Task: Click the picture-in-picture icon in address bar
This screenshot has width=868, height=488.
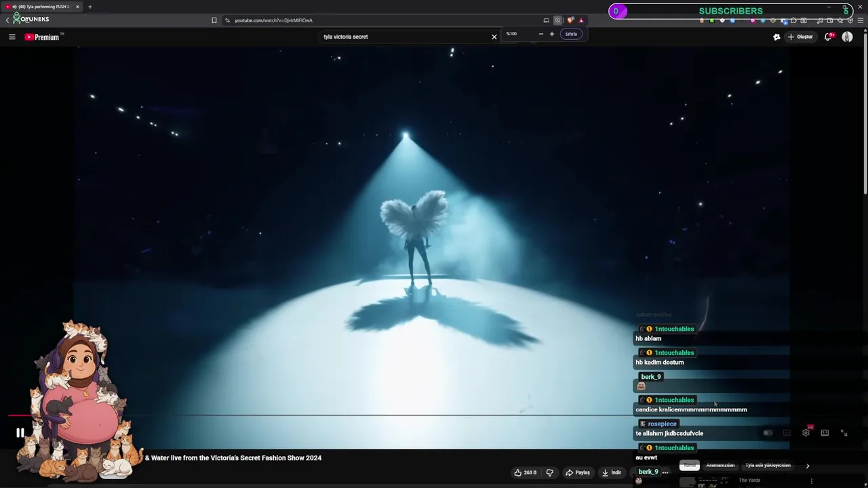Action: coord(546,20)
